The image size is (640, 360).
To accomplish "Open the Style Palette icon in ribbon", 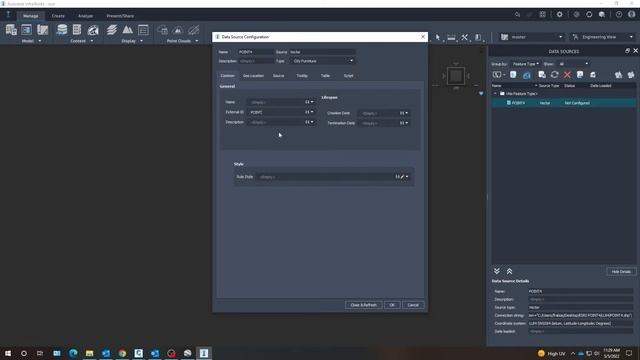I will [93, 30].
